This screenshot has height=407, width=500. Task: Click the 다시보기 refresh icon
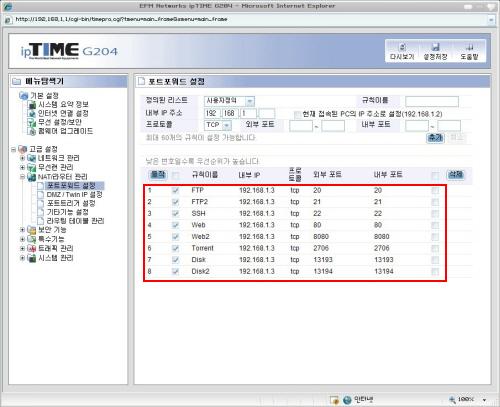[402, 47]
